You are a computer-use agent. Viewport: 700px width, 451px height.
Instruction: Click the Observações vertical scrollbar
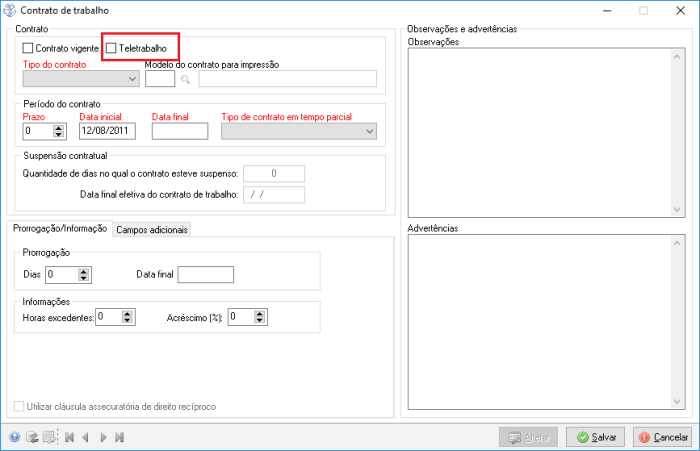coord(677,130)
